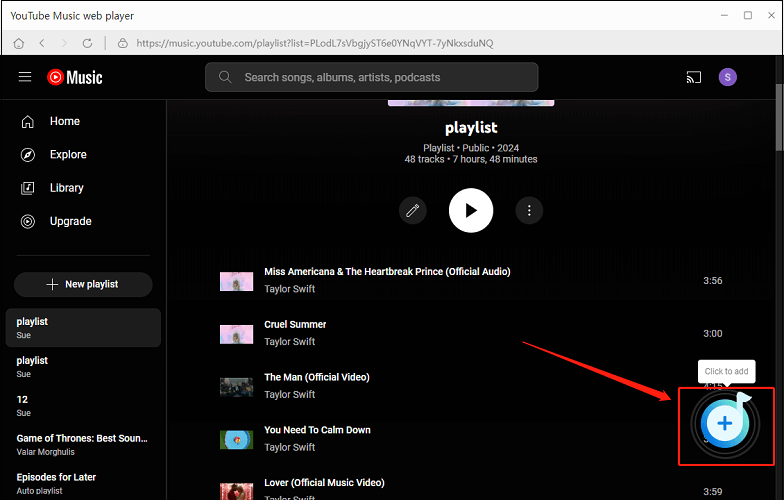784x500 pixels.
Task: Open the selected 'playlist' by Sue
Action: pyautogui.click(x=83, y=328)
